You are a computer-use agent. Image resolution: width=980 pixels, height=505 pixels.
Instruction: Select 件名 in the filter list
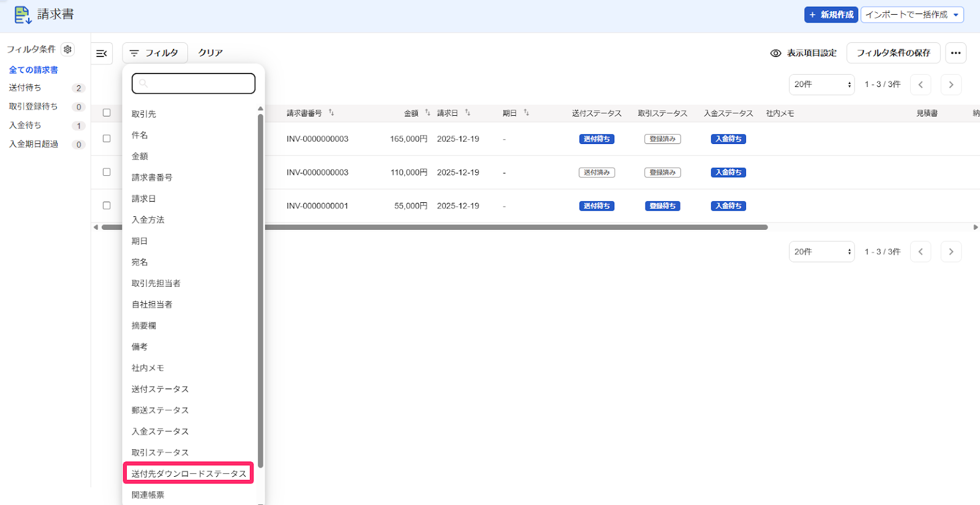140,135
